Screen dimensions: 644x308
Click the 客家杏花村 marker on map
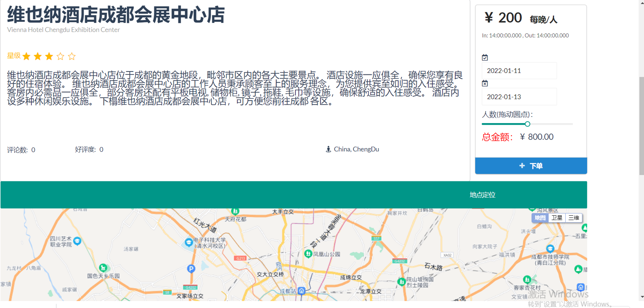pyautogui.click(x=527, y=279)
